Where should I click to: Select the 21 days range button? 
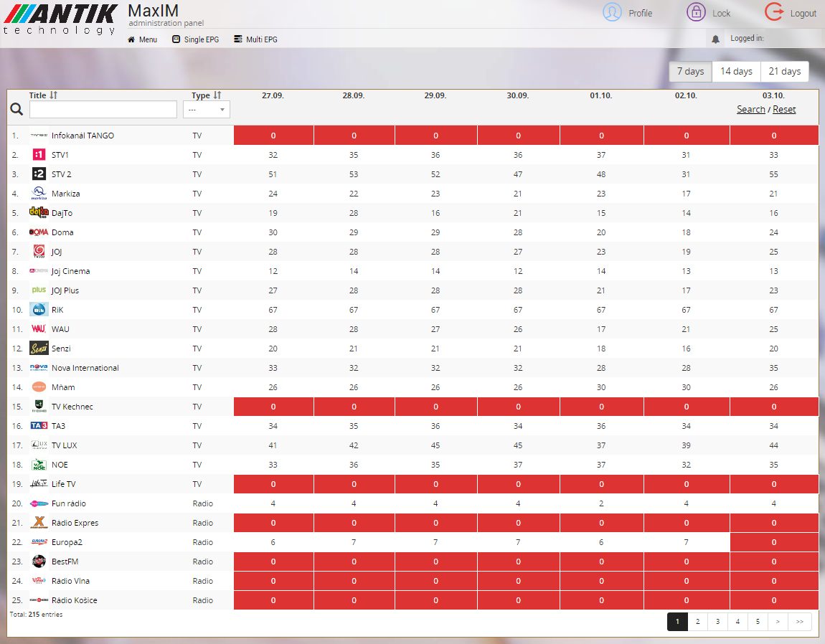click(x=784, y=72)
